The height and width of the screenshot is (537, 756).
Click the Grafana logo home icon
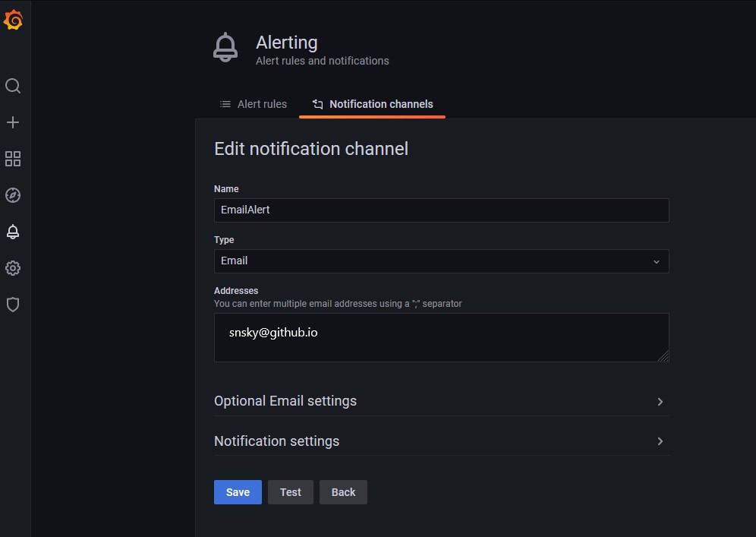pyautogui.click(x=13, y=21)
